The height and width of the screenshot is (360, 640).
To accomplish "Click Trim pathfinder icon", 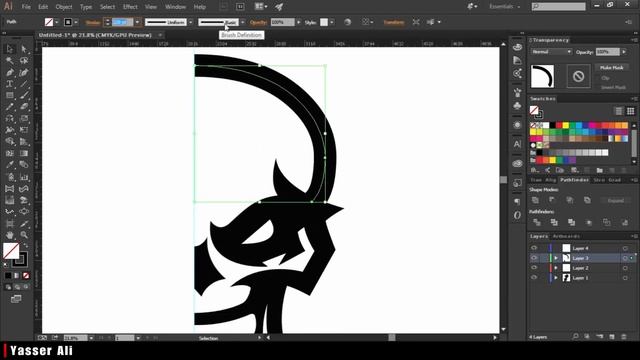I will pyautogui.click(x=554, y=222).
